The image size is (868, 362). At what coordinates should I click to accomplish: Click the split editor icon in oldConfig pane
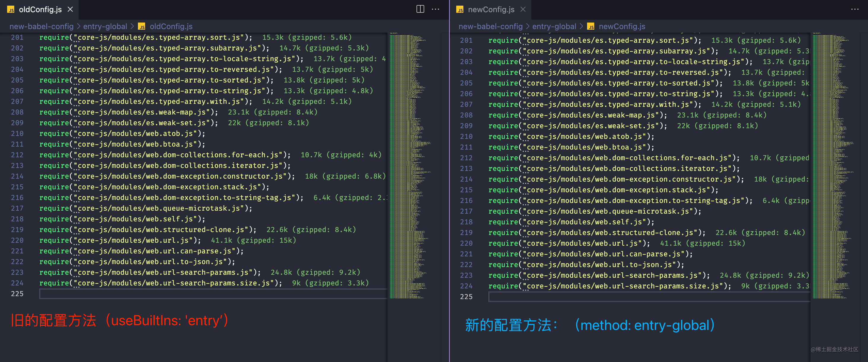420,9
